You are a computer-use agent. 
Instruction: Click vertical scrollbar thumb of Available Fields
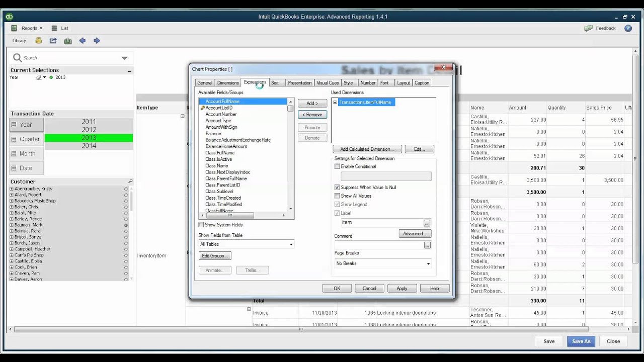[290, 108]
